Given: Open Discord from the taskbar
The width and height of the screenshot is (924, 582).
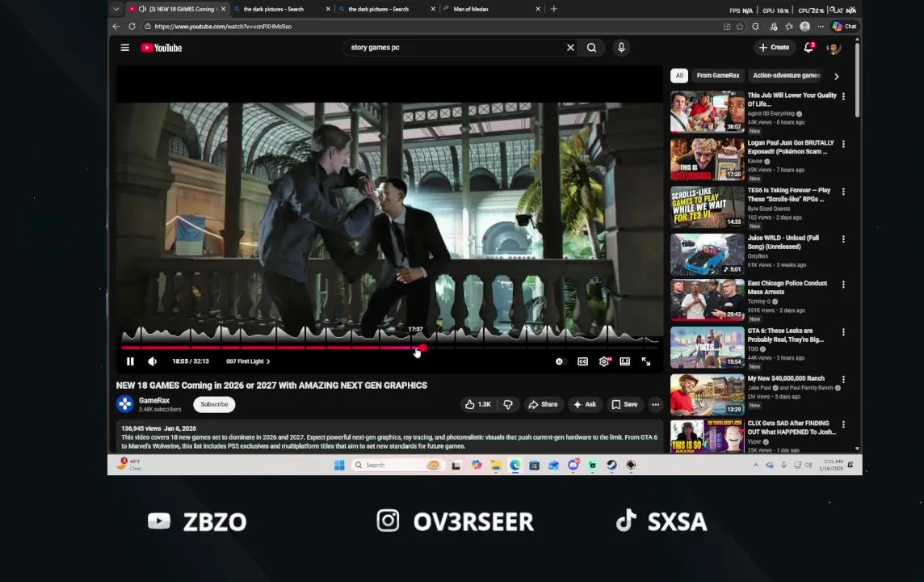Looking at the screenshot, I should click(573, 466).
